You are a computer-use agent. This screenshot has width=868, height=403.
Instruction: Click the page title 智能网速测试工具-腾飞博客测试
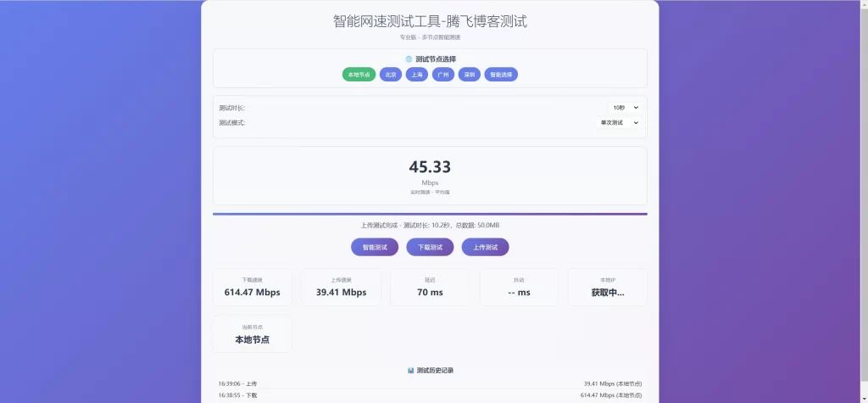430,21
